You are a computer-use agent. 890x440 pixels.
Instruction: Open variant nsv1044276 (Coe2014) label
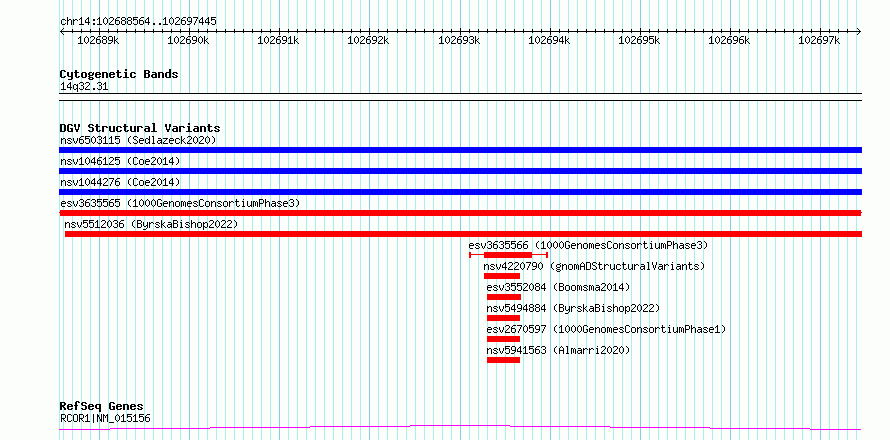tap(120, 182)
